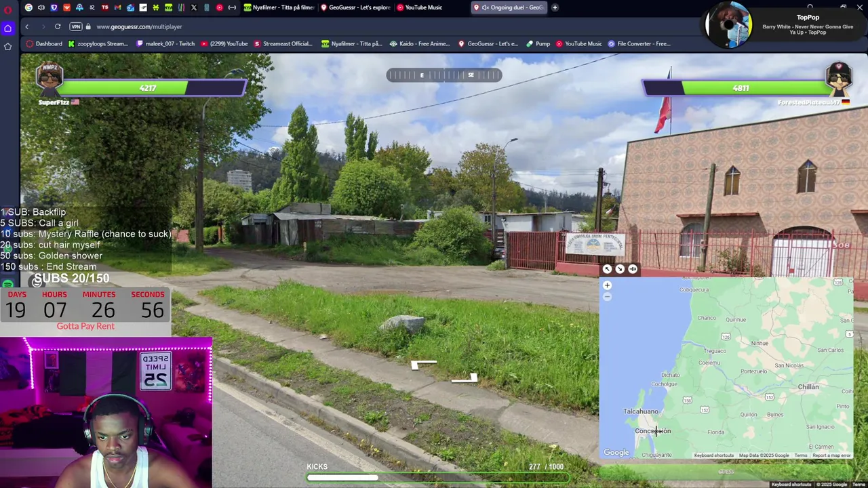Screen dimensions: 868x488
Task: Open the Pump bookmark
Action: tap(538, 43)
